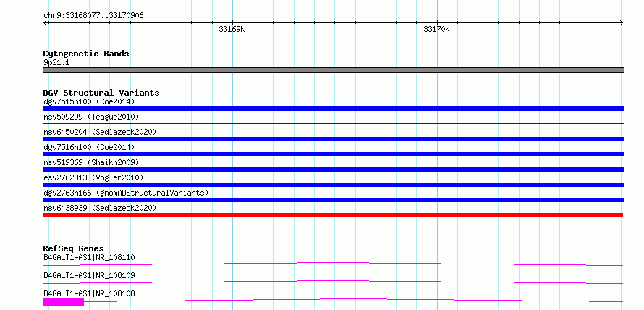Click the 33170k ruler tick label
The height and width of the screenshot is (310, 644).
click(436, 29)
